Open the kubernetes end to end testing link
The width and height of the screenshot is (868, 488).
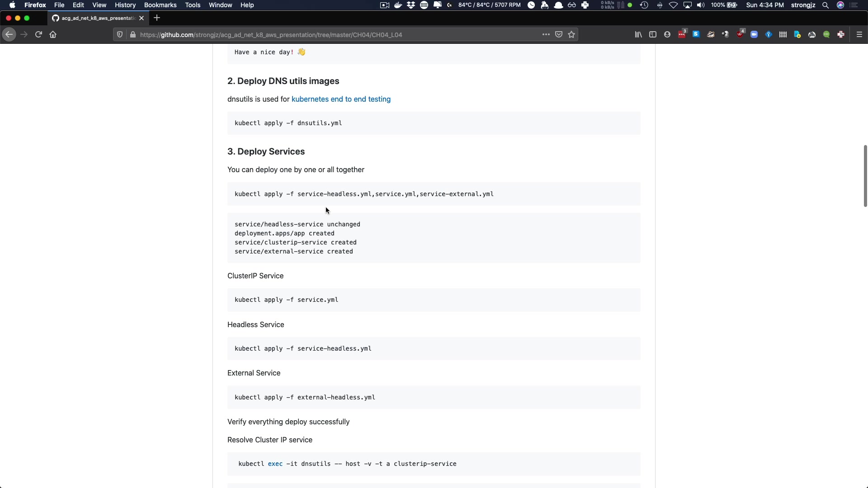pos(341,99)
